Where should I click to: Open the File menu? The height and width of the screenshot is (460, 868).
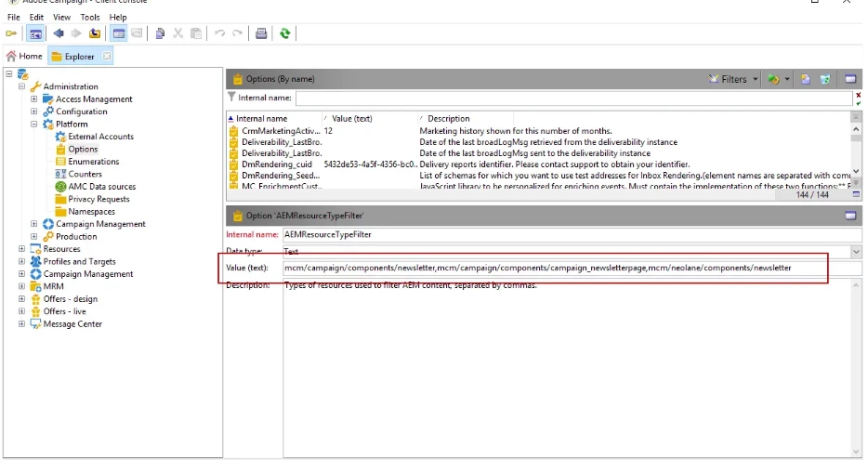(14, 17)
